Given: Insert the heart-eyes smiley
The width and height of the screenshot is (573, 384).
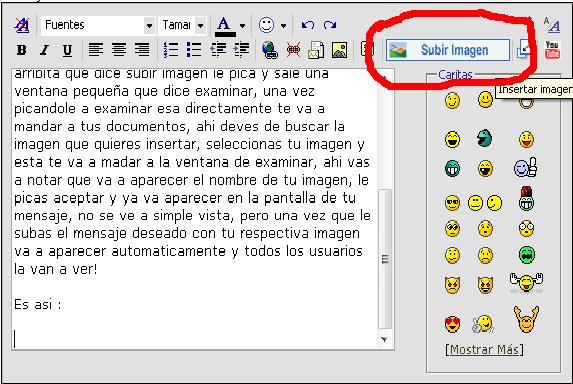Looking at the screenshot, I should click(452, 324).
